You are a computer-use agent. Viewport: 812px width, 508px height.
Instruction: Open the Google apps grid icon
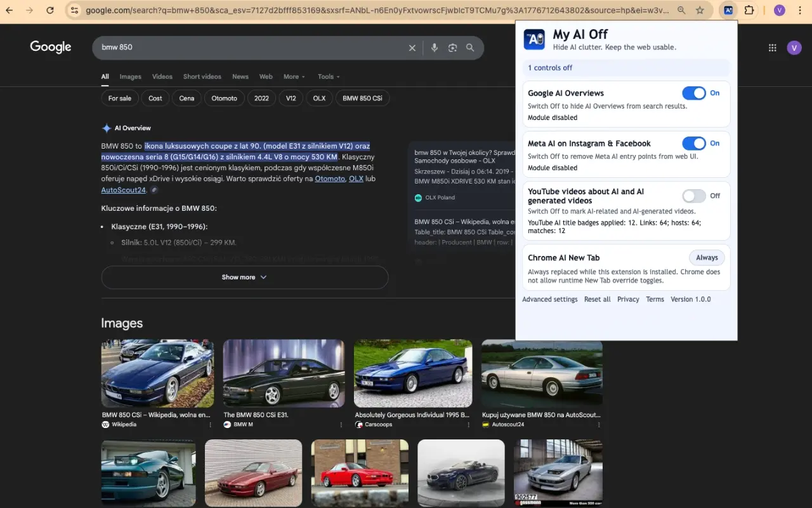[773, 48]
